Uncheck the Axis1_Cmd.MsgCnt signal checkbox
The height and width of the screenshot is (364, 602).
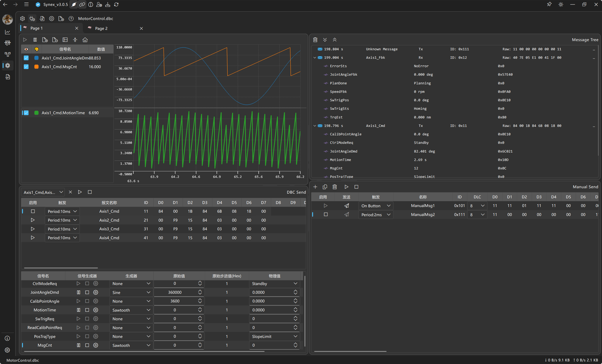point(26,67)
